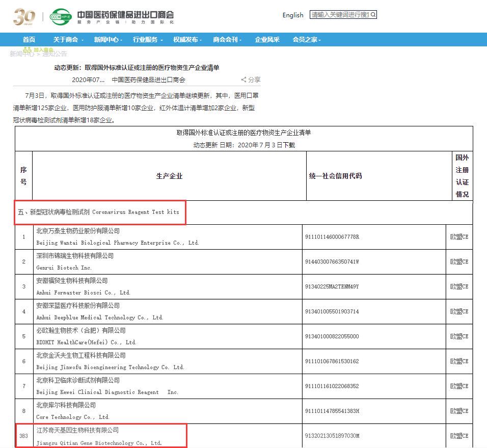This screenshot has height=448, width=487.
Task: Click 欧盟CE cell in Beijing Wantai row
Action: click(459, 236)
